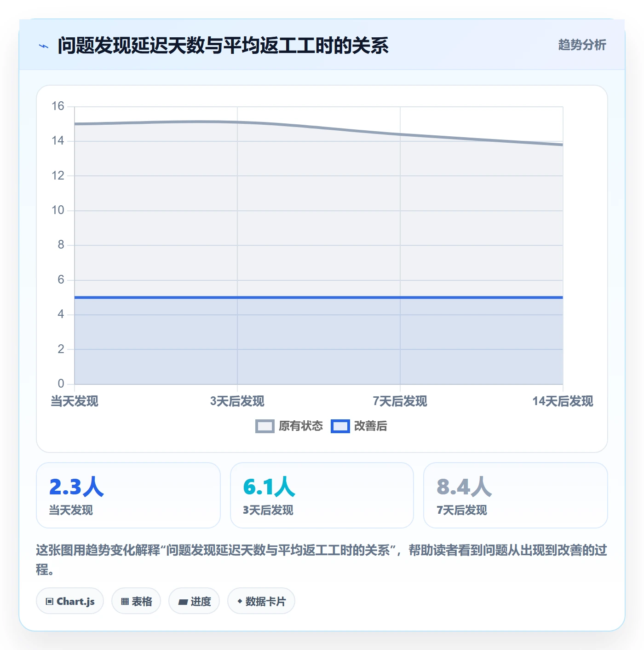The height and width of the screenshot is (650, 644).
Task: Click the y-axis value 16
Action: [58, 106]
